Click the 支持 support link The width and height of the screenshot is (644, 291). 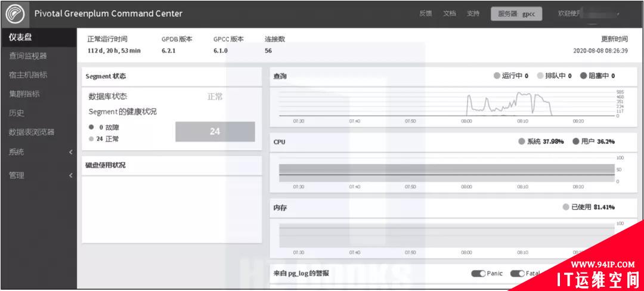point(473,14)
